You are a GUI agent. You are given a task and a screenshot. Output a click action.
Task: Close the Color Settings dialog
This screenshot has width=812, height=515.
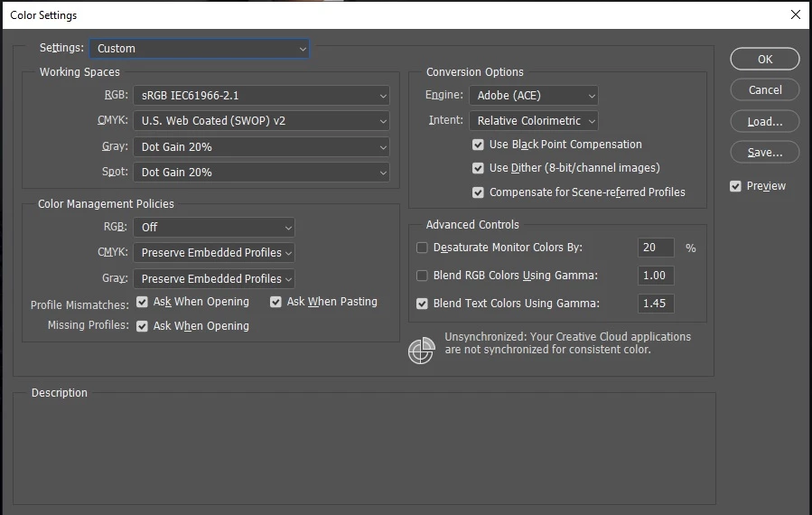796,14
